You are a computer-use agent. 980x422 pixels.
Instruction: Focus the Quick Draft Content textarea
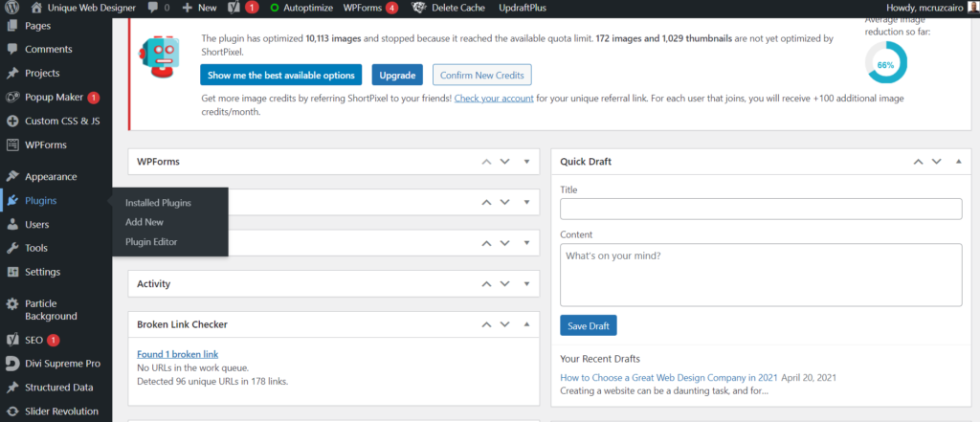(761, 275)
